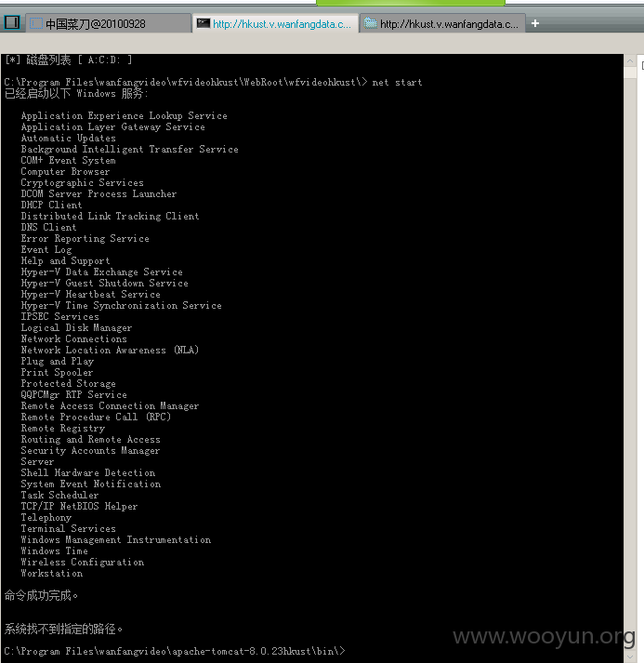Click the terminal icon on the second tab
This screenshot has width=644, height=663.
(204, 23)
